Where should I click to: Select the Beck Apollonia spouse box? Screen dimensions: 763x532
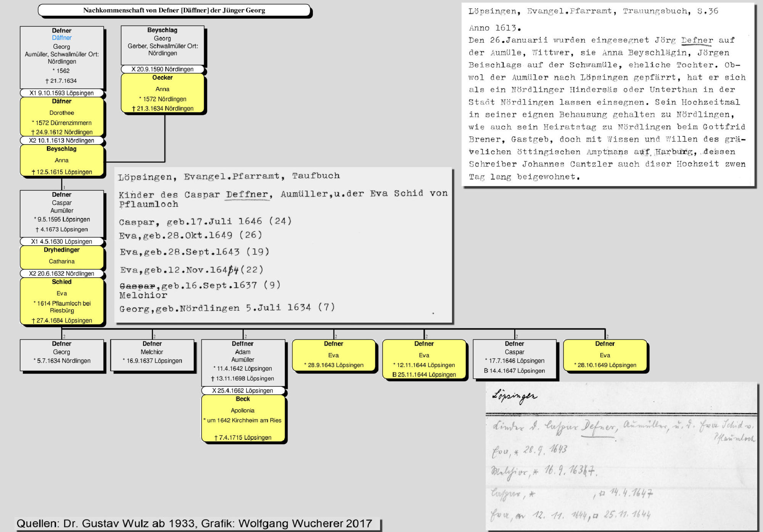pyautogui.click(x=243, y=418)
